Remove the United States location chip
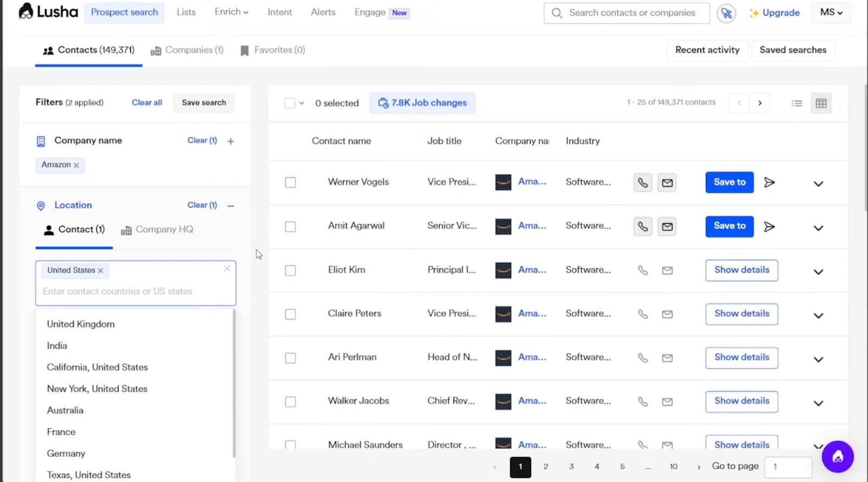This screenshot has width=868, height=482. 100,270
